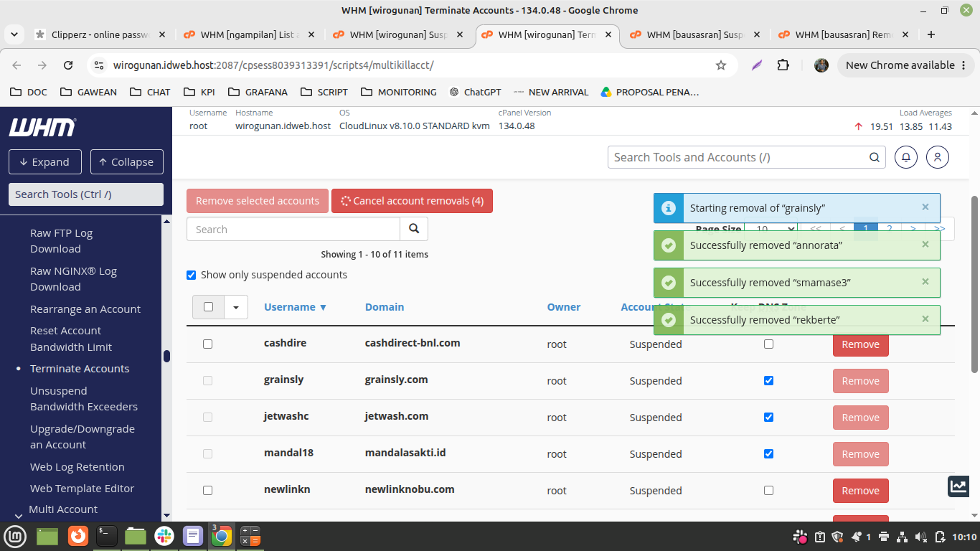The width and height of the screenshot is (980, 551).
Task: Sort table by Username column
Action: (295, 306)
